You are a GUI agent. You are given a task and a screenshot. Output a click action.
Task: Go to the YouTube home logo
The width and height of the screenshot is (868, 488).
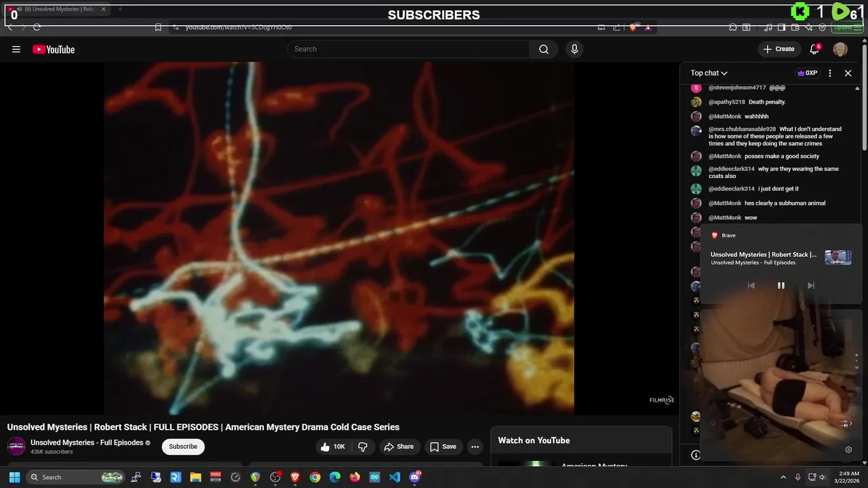(x=54, y=49)
